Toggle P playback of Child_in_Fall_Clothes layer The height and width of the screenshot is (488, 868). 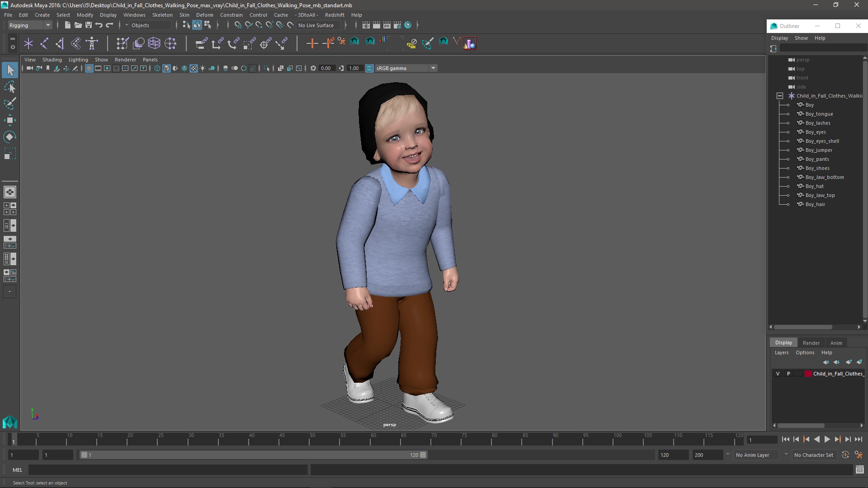(x=788, y=374)
